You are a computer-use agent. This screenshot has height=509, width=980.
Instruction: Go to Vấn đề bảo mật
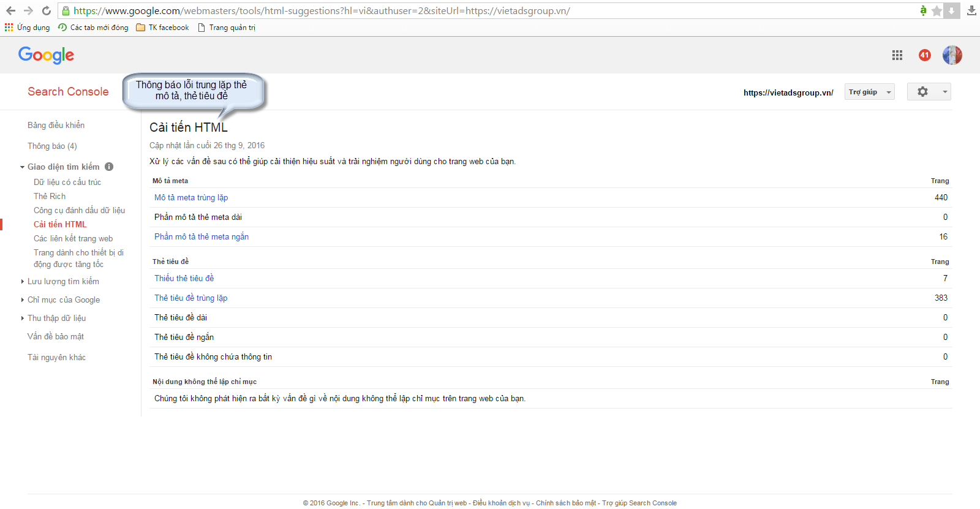[x=55, y=336]
